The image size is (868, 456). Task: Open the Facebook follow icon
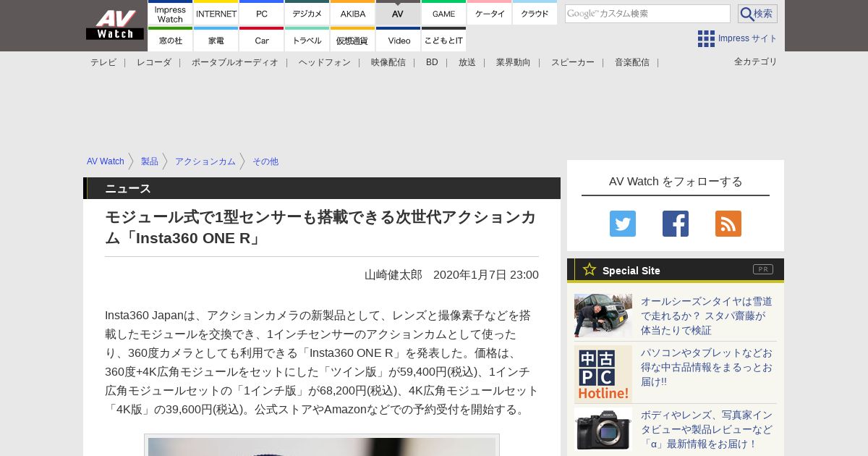point(676,224)
